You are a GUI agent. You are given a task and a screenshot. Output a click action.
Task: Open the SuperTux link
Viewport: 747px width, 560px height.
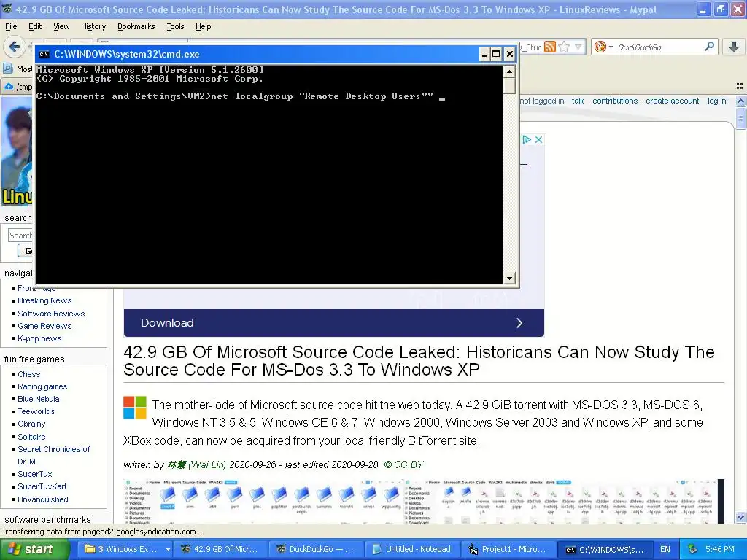35,474
